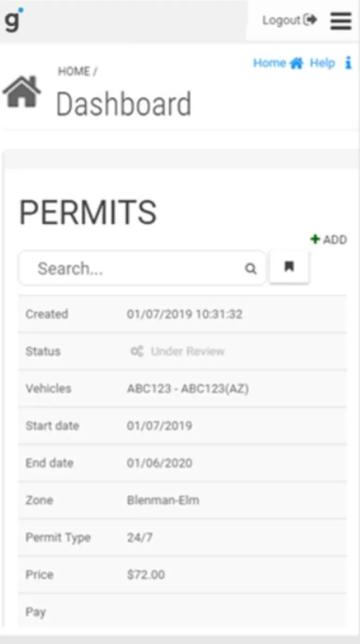The image size is (360, 644).
Task: Open the hamburger menu
Action: [x=341, y=20]
